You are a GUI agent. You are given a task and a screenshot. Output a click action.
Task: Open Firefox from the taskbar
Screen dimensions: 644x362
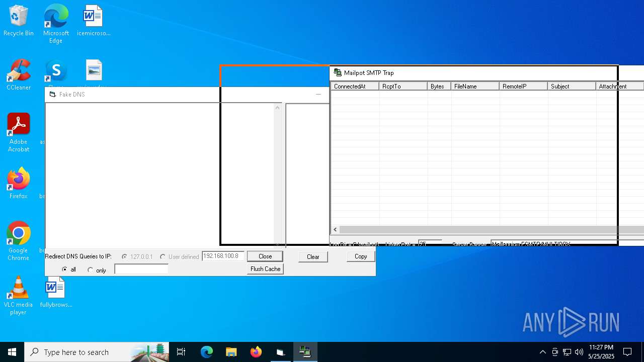pos(256,352)
